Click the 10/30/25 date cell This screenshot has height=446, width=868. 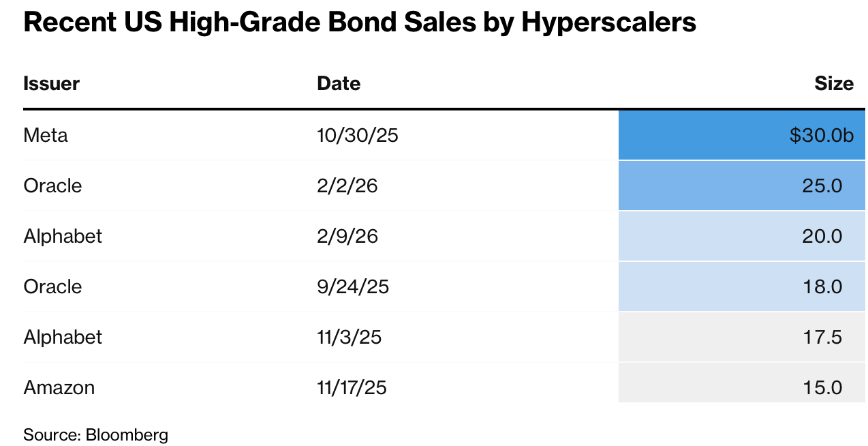357,135
